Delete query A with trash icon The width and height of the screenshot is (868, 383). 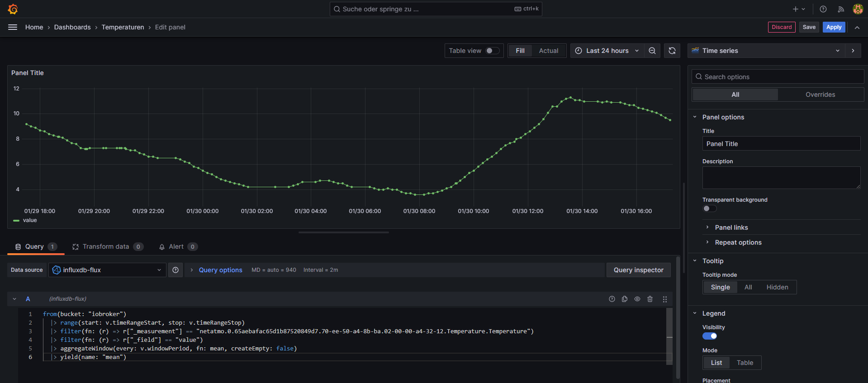point(650,299)
